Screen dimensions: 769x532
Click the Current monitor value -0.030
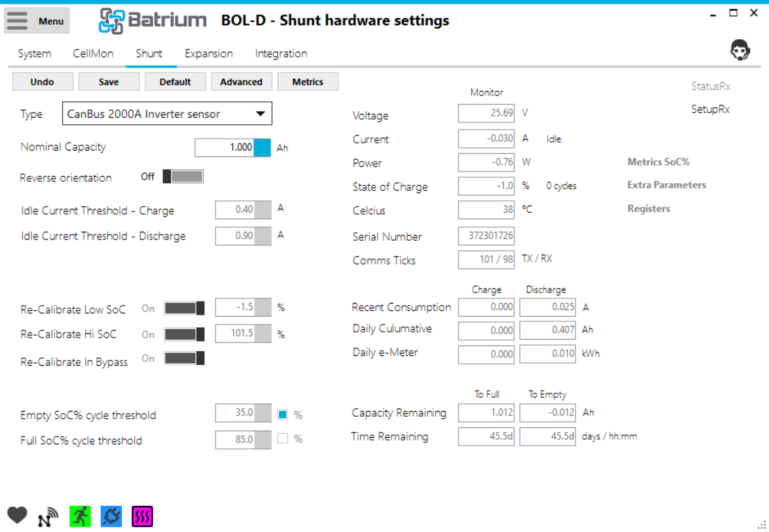pos(486,139)
